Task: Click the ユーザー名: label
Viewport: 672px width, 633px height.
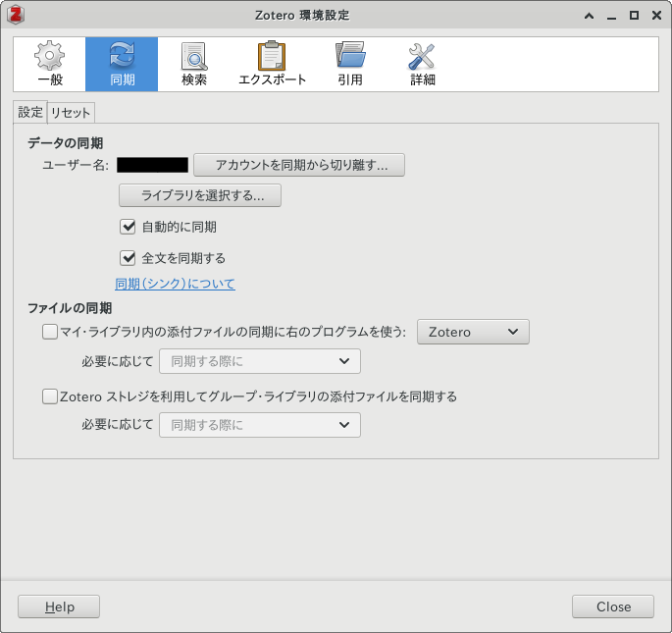Action: click(76, 165)
